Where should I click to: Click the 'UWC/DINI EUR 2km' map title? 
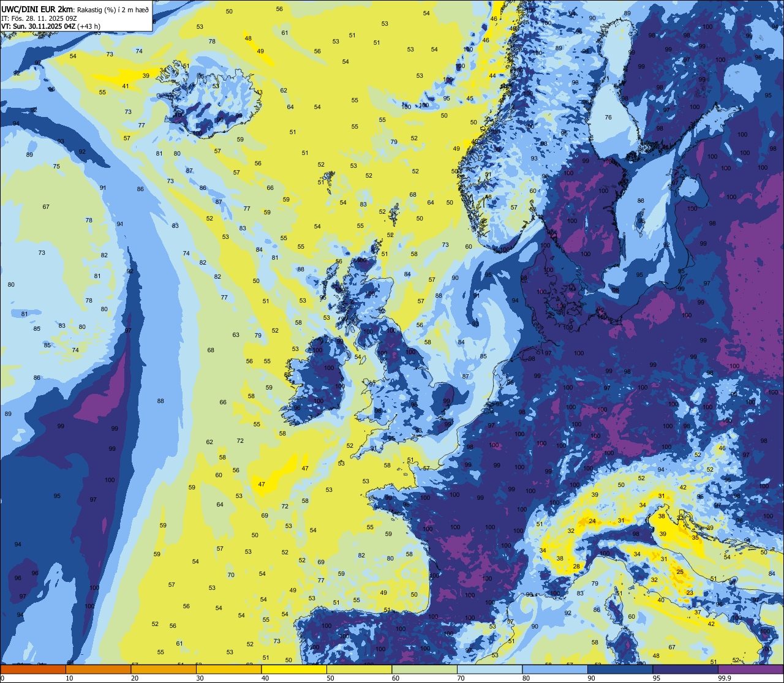[37, 9]
